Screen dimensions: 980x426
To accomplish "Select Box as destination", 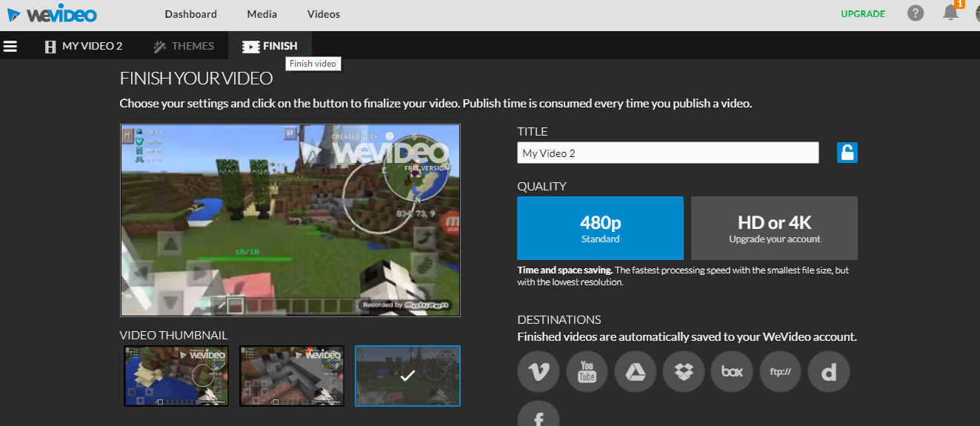I will pos(732,372).
